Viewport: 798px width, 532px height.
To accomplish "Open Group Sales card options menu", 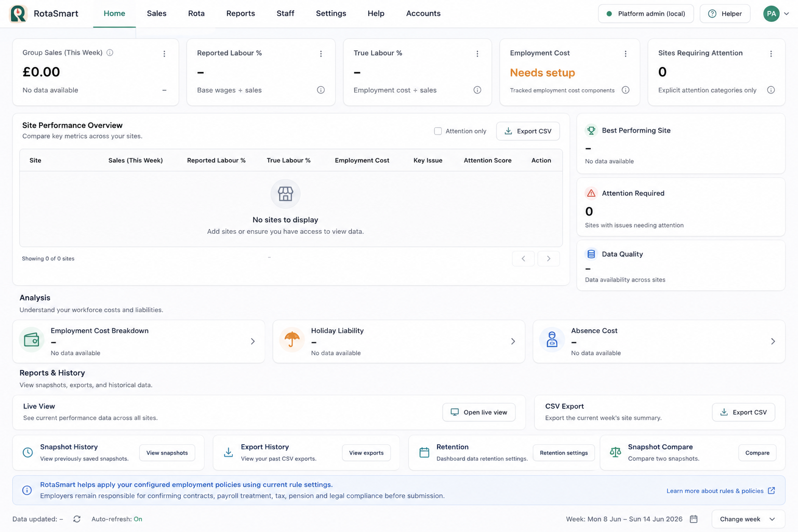I will (164, 54).
